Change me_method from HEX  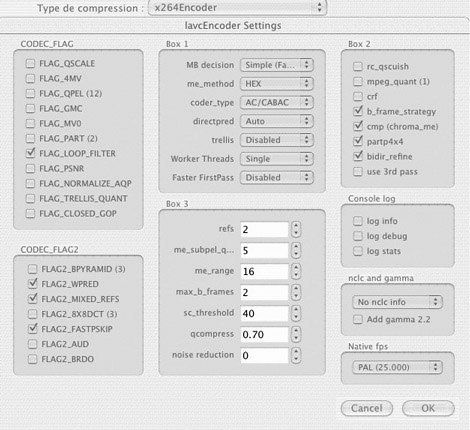[277, 84]
